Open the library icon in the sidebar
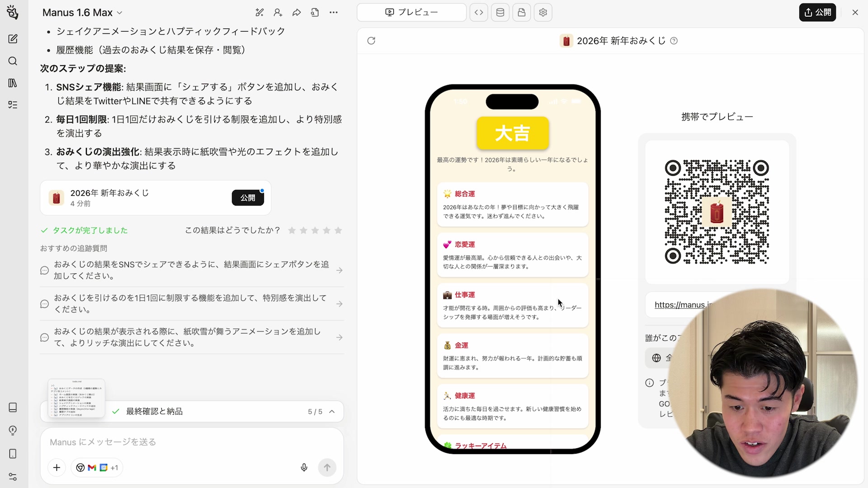 13,83
